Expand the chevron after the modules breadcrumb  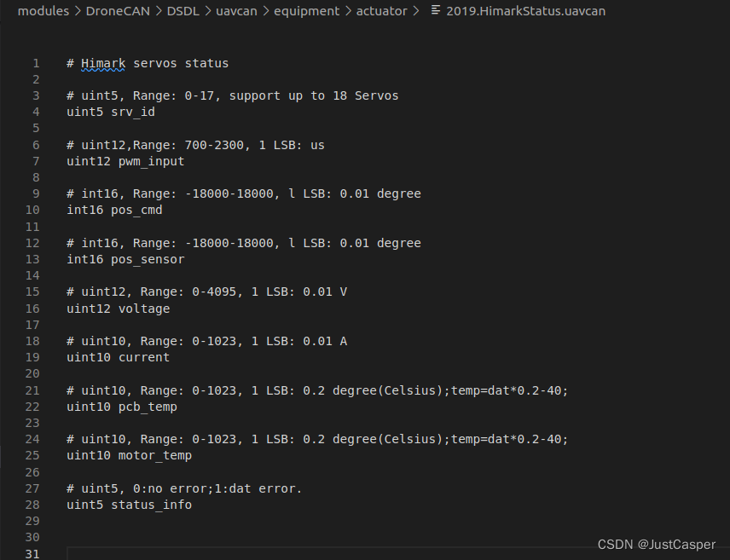[x=78, y=11]
